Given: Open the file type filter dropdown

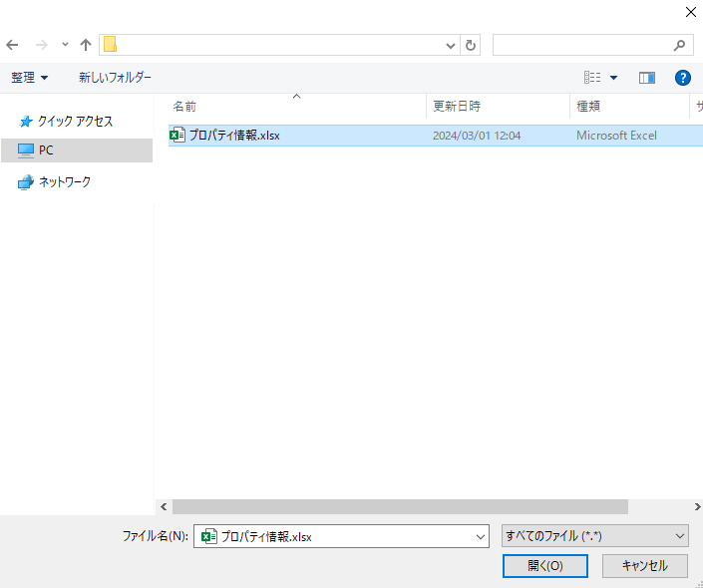Looking at the screenshot, I should tap(594, 536).
